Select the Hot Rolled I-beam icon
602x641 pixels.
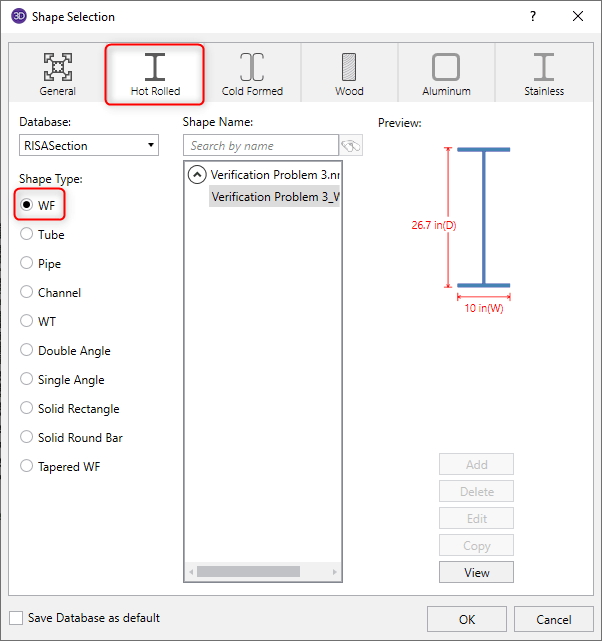click(x=155, y=67)
